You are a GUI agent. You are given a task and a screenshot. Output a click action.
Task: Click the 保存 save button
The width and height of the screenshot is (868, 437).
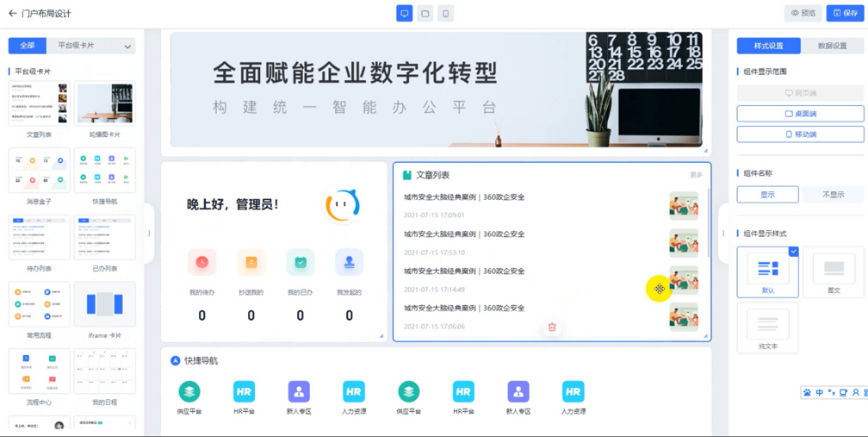click(846, 13)
